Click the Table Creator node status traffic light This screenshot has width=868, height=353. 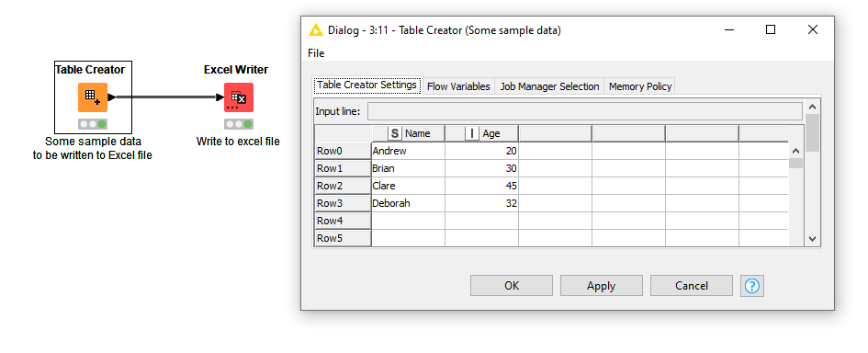point(93,124)
